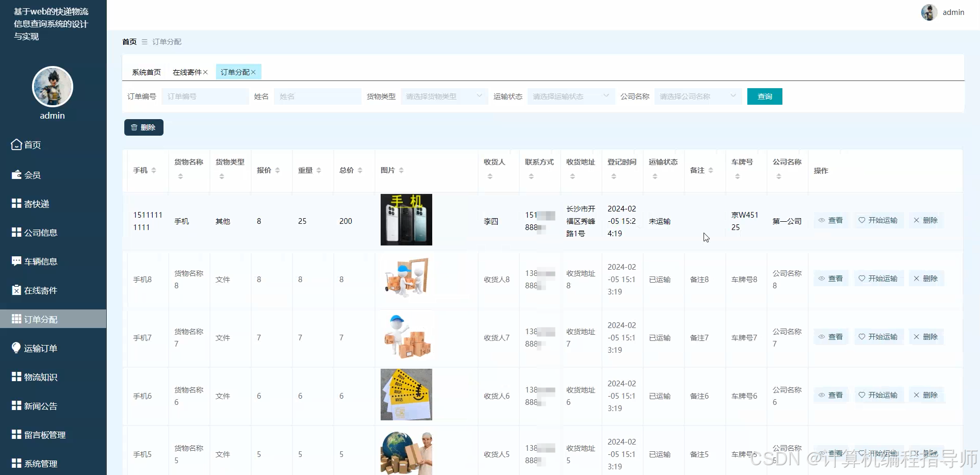Click the 会员 member icon in sidebar

(x=17, y=175)
